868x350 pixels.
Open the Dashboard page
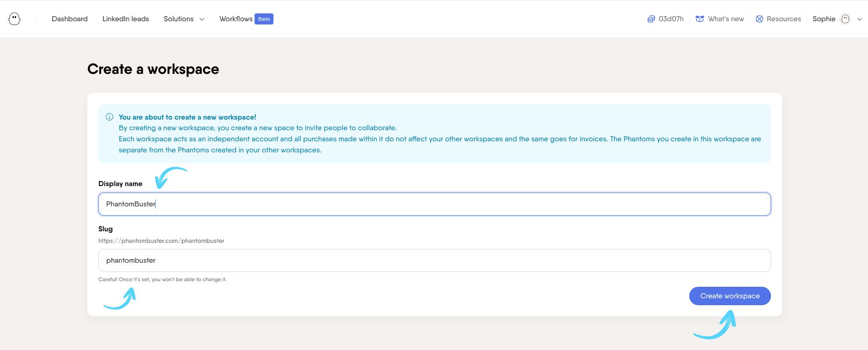pyautogui.click(x=70, y=19)
